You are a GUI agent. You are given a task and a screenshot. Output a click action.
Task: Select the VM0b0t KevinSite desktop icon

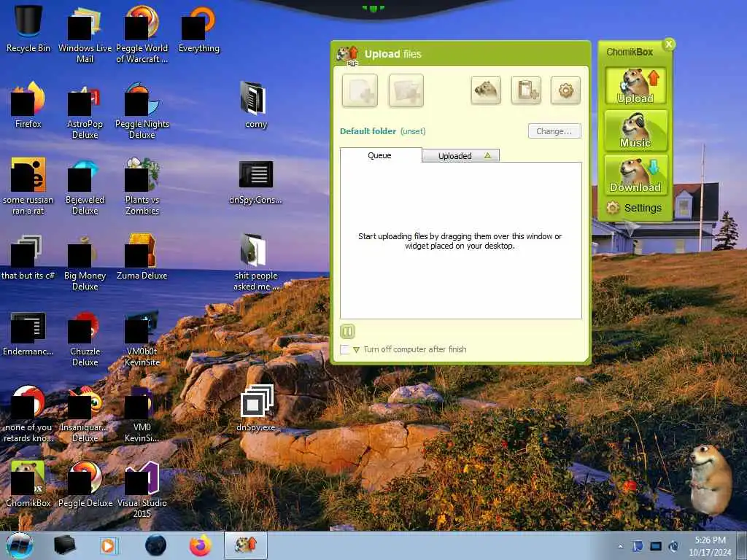tap(142, 338)
